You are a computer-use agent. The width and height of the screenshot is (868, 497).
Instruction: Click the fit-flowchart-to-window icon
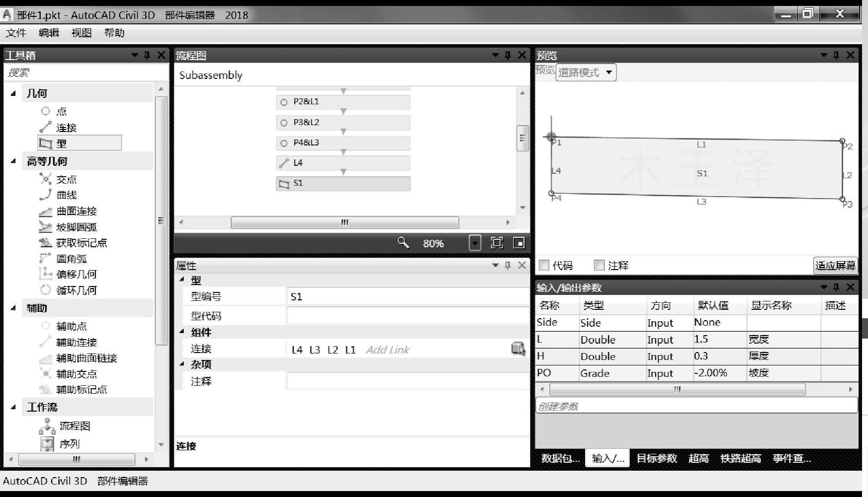(x=497, y=242)
